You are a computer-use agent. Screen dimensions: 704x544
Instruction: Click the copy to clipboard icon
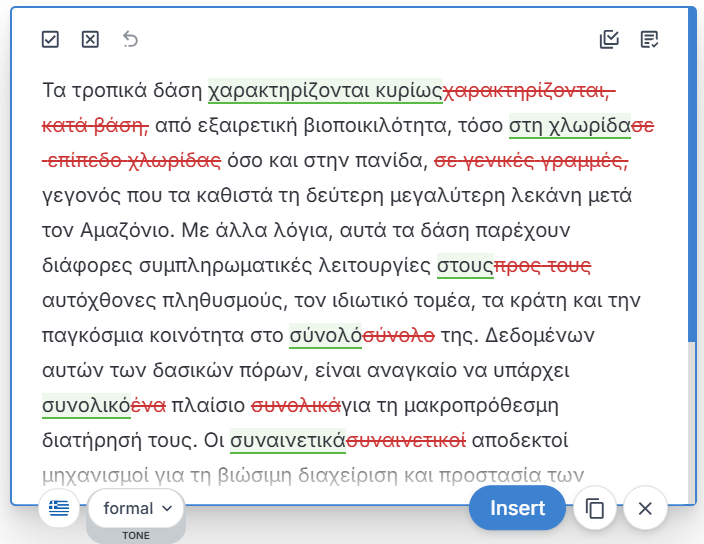click(595, 509)
